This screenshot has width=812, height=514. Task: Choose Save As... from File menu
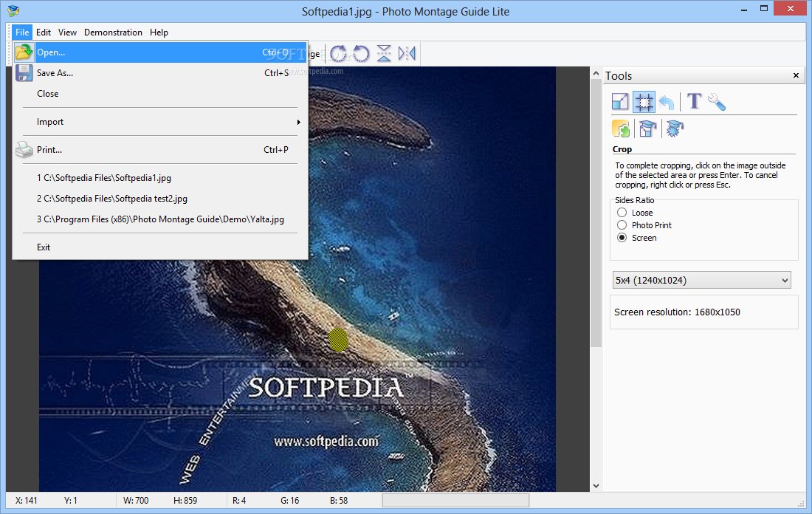click(160, 73)
